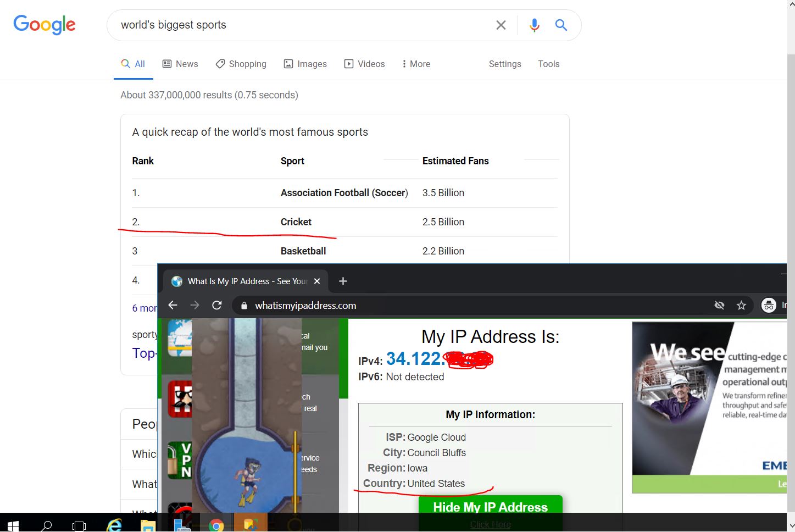795x532 pixels.
Task: Click the '2.2 Billion' fans value
Action: click(x=443, y=251)
